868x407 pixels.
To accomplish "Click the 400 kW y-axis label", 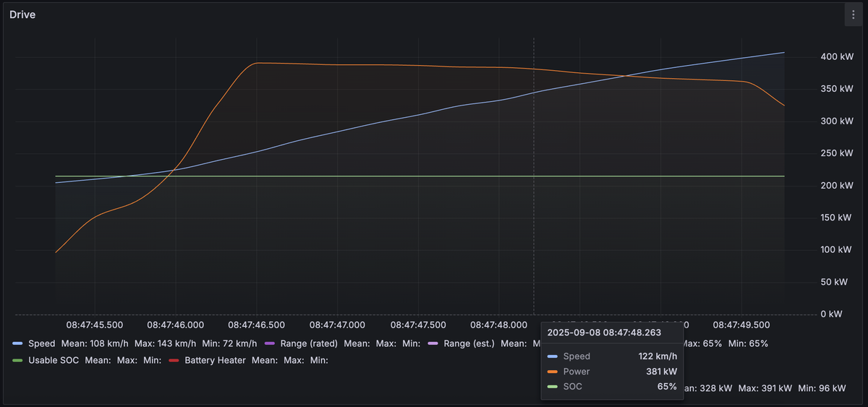I will point(836,57).
